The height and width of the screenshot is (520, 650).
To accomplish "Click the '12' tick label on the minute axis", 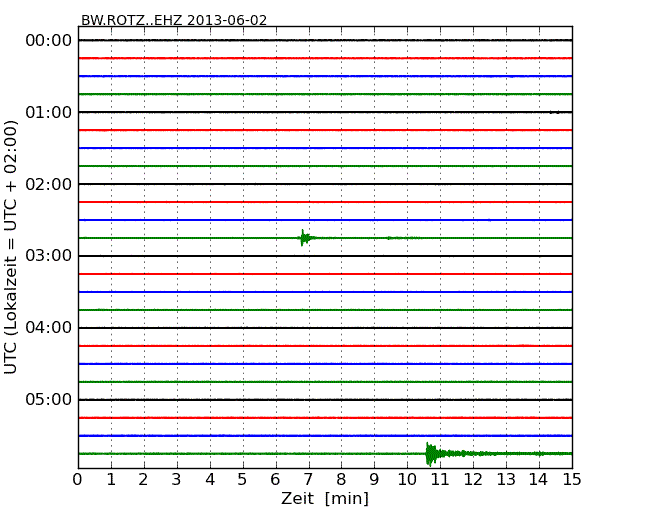I will pos(473,479).
